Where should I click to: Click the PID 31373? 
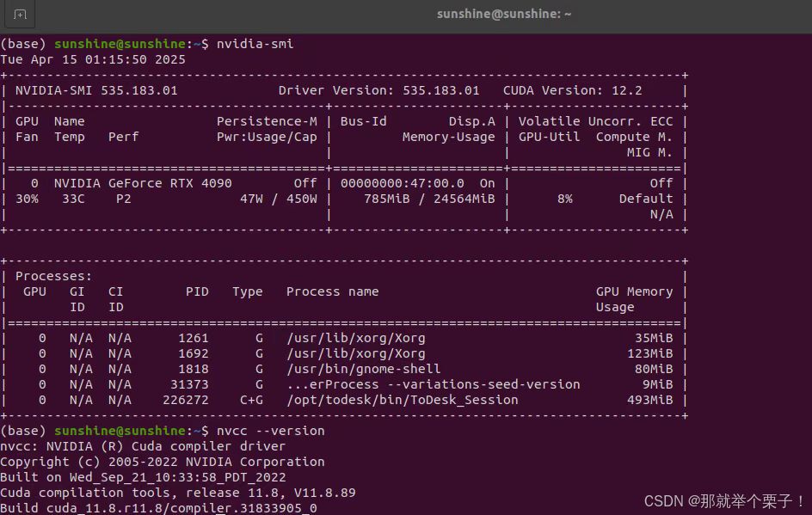(x=189, y=384)
